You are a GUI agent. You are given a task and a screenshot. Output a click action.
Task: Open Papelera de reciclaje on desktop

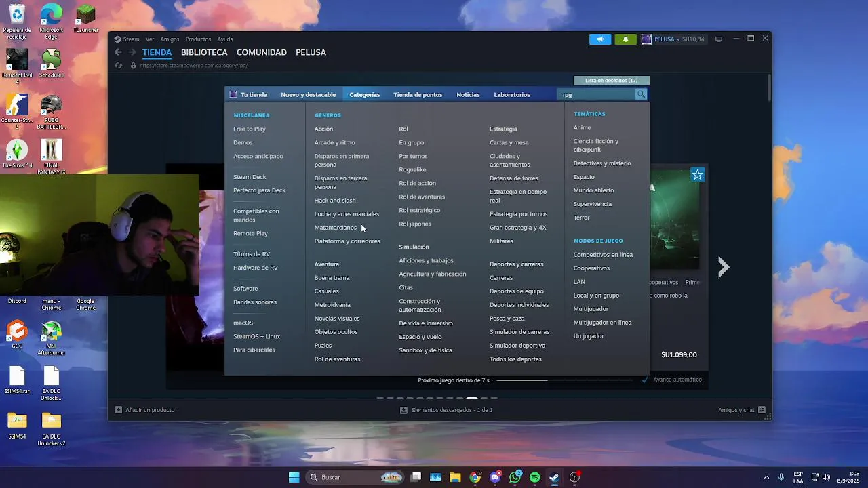17,21
